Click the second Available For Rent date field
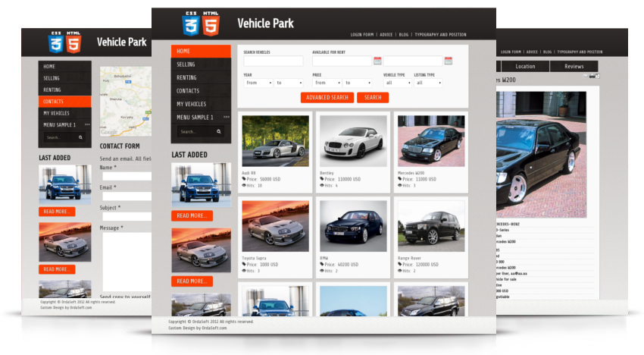 click(413, 61)
